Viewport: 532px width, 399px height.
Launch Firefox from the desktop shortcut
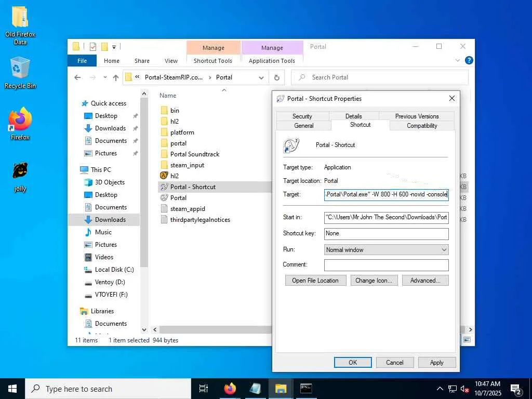(x=20, y=124)
